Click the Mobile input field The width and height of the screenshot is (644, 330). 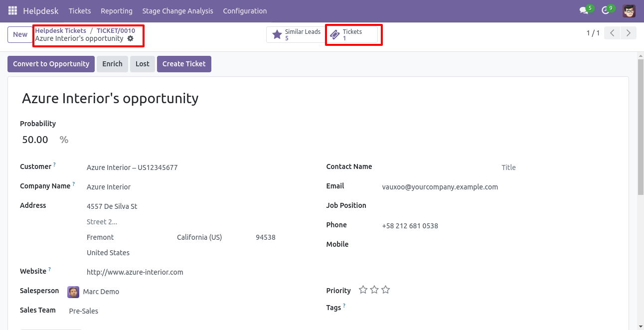point(498,245)
